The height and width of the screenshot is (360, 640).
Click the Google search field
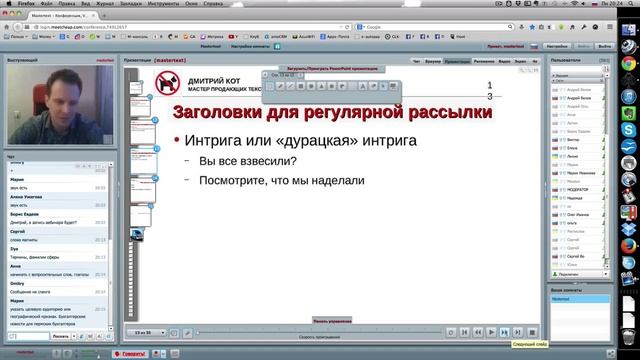coord(435,27)
